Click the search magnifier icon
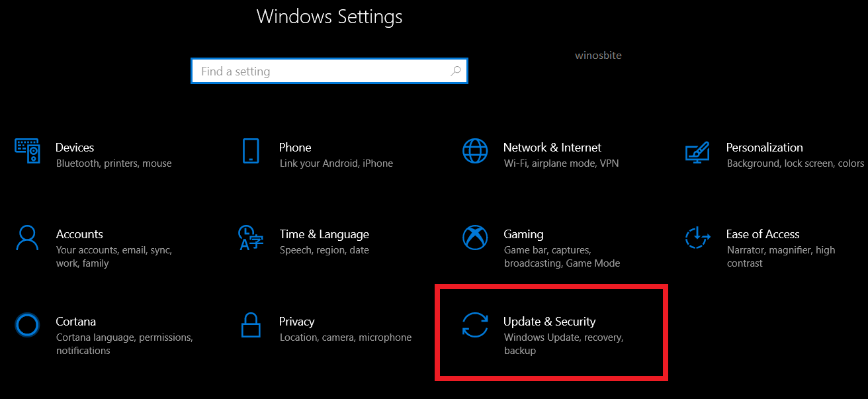Screen dimensions: 868x399 [x=456, y=71]
